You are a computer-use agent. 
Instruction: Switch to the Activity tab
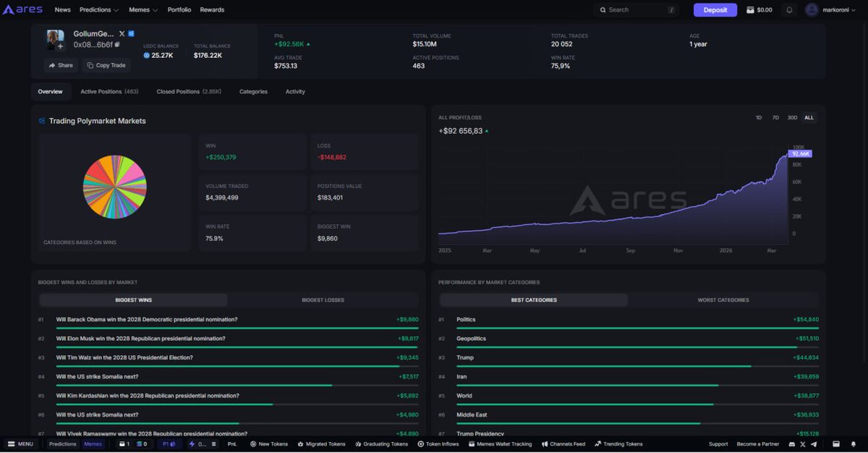click(295, 92)
